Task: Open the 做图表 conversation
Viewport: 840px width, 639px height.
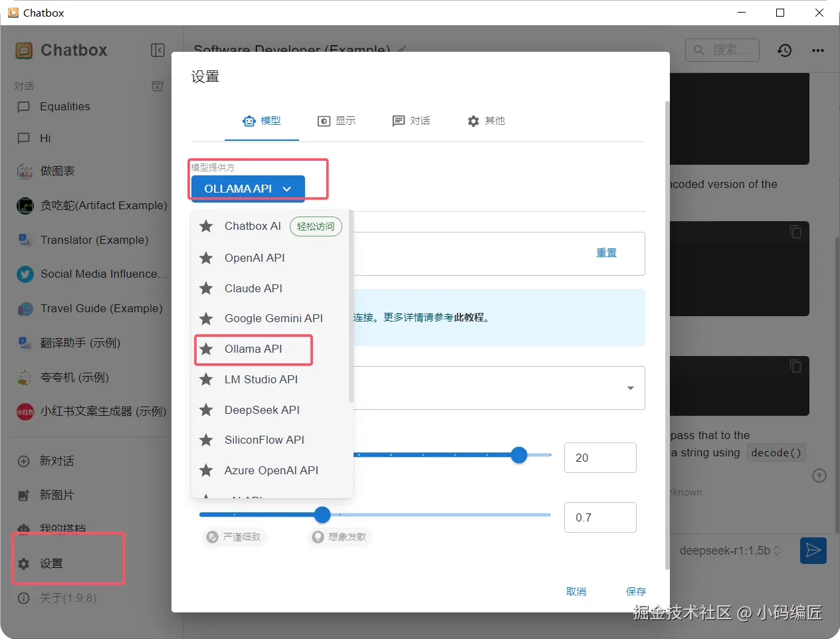Action: pyautogui.click(x=92, y=171)
